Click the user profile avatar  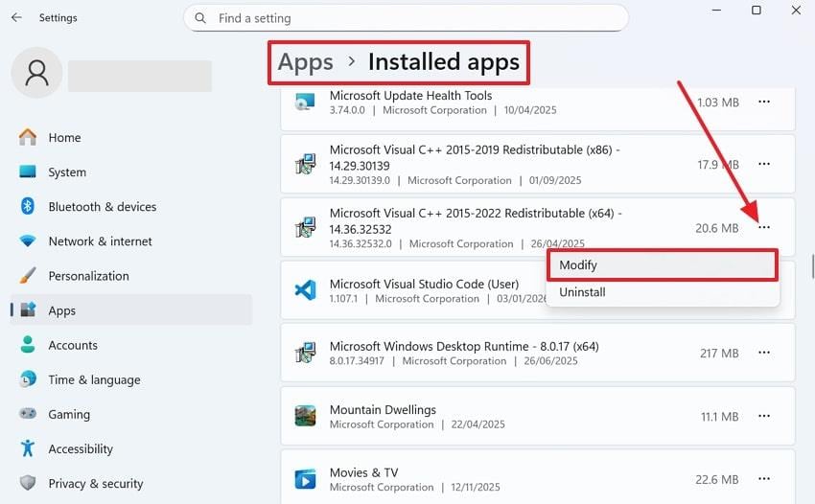click(38, 73)
